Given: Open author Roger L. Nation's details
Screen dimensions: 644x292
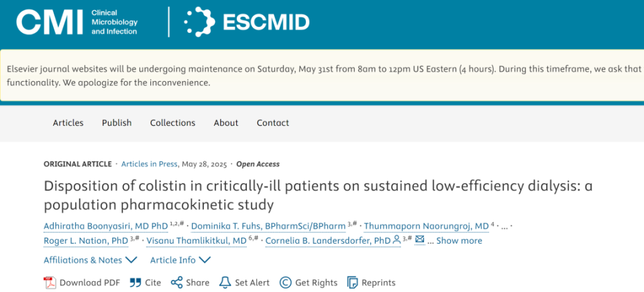Looking at the screenshot, I should [x=86, y=240].
